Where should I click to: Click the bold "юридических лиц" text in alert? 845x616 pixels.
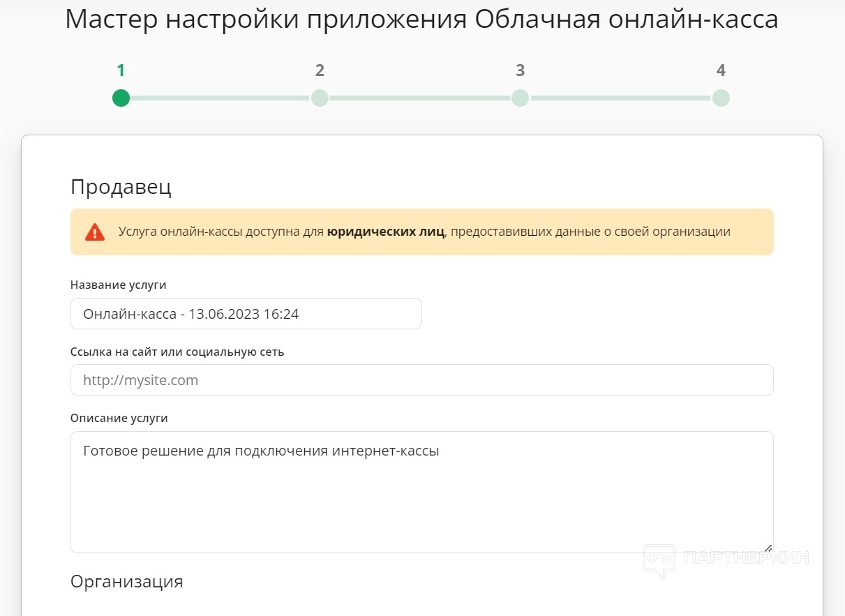(x=385, y=232)
